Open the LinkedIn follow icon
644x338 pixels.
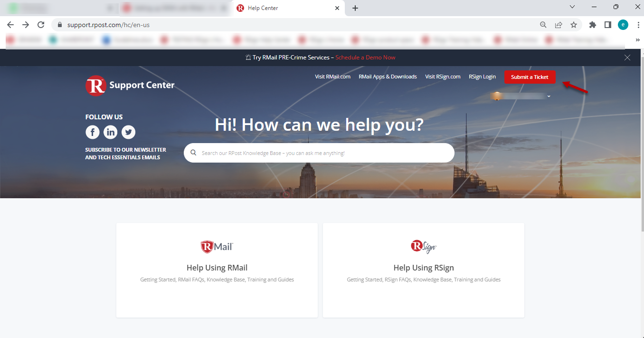[110, 132]
